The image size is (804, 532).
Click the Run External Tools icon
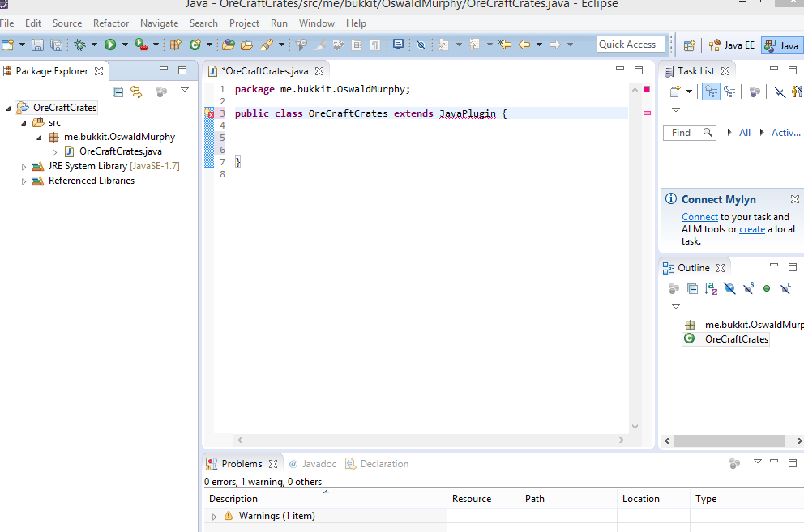141,45
